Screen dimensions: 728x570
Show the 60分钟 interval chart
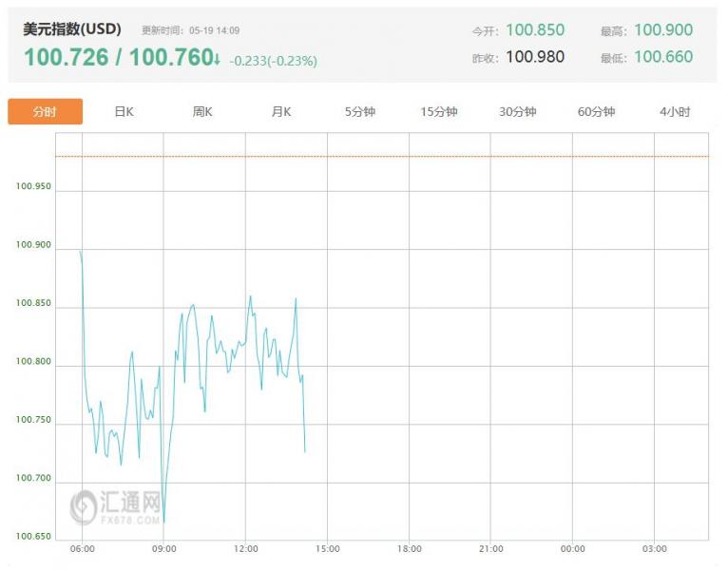coord(596,112)
